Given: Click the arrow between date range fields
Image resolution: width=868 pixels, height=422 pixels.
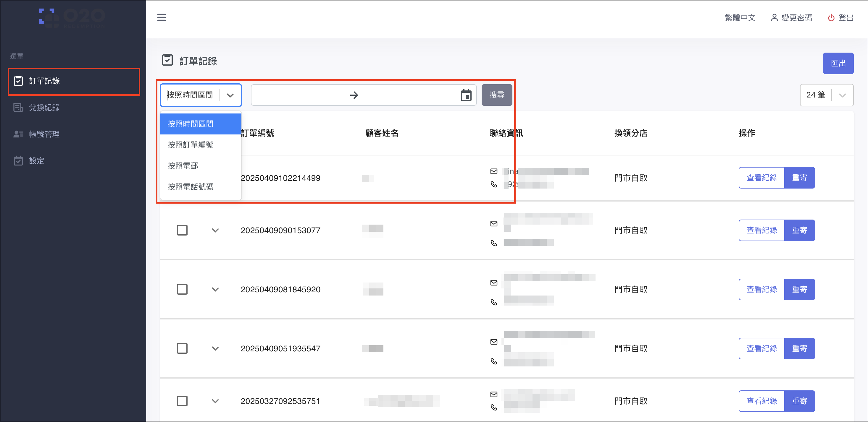Looking at the screenshot, I should pyautogui.click(x=354, y=95).
